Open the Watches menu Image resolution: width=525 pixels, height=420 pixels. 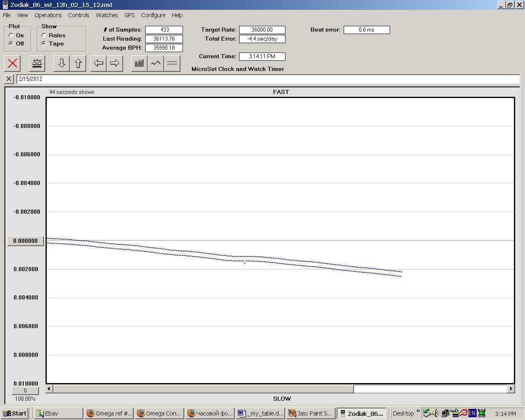coord(107,15)
